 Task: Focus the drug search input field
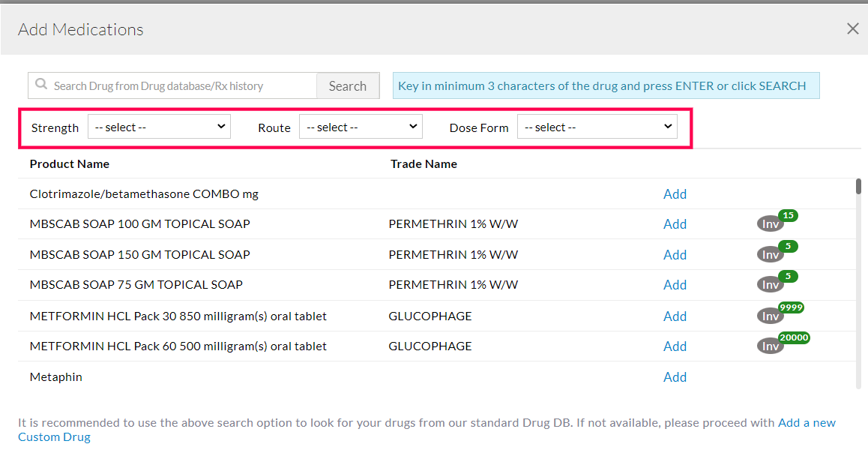180,86
